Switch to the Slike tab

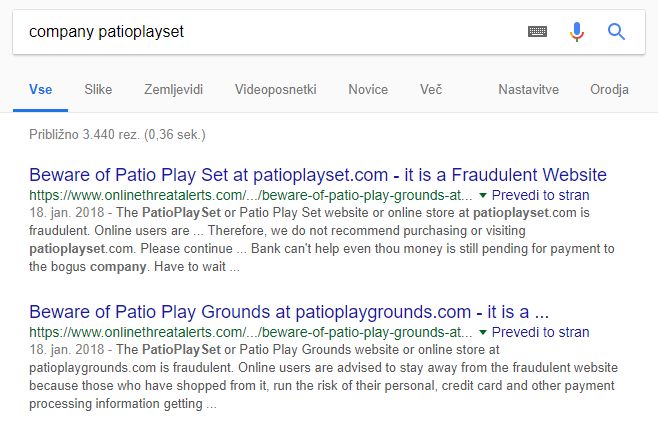[98, 89]
